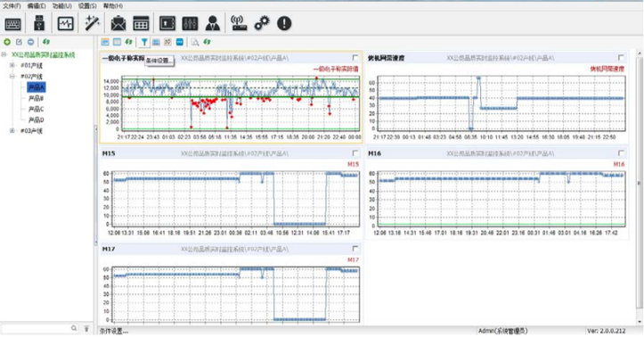Open the USB device tool
644x337 pixels.
[39, 23]
